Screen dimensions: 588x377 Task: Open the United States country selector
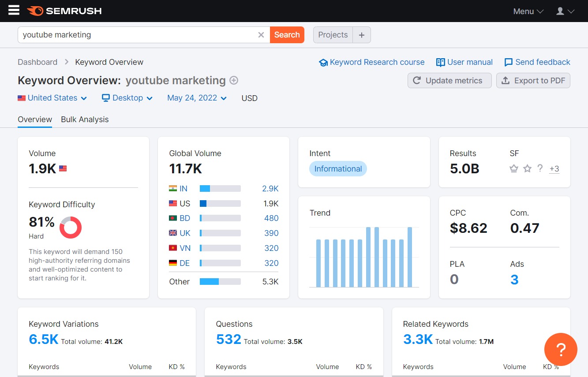point(52,98)
